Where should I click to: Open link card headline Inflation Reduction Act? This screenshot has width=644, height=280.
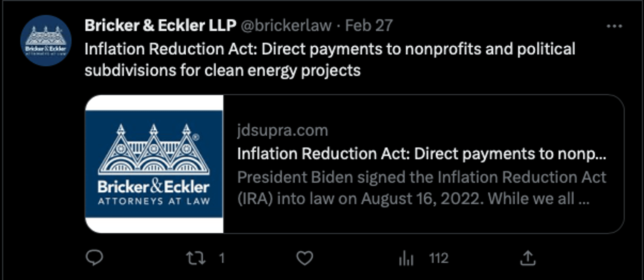click(x=422, y=154)
